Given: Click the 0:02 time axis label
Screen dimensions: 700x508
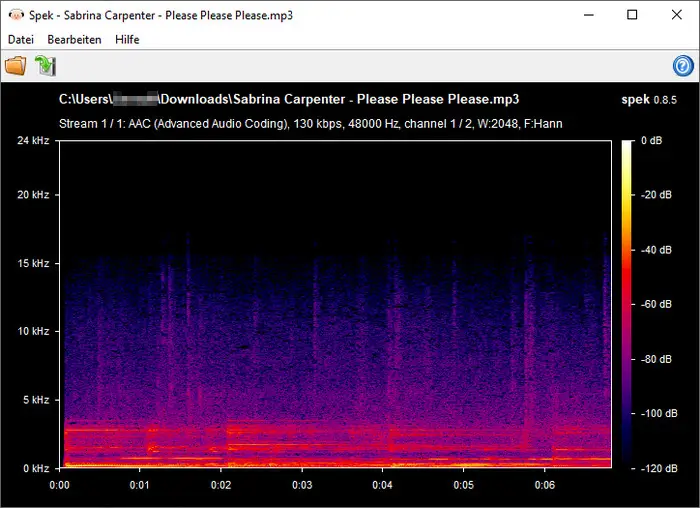Looking at the screenshot, I should coord(221,485).
